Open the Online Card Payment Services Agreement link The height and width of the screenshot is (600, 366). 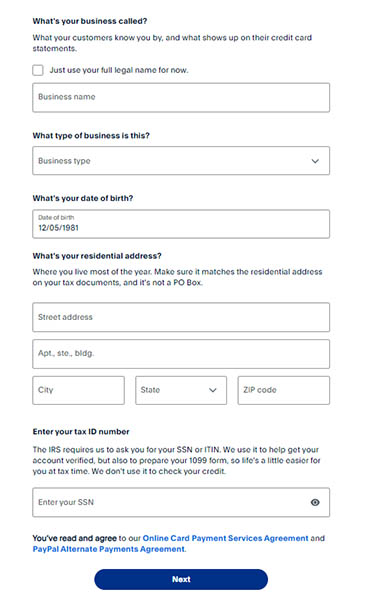225,538
